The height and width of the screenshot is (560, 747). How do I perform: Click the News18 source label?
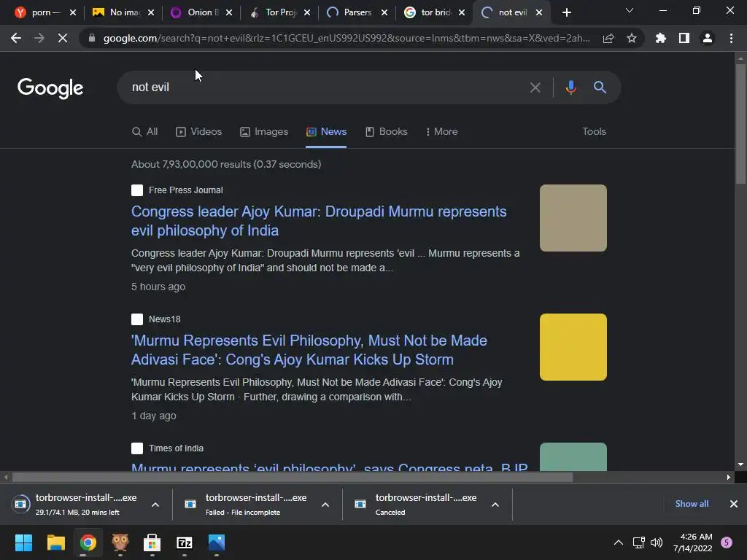164,319
